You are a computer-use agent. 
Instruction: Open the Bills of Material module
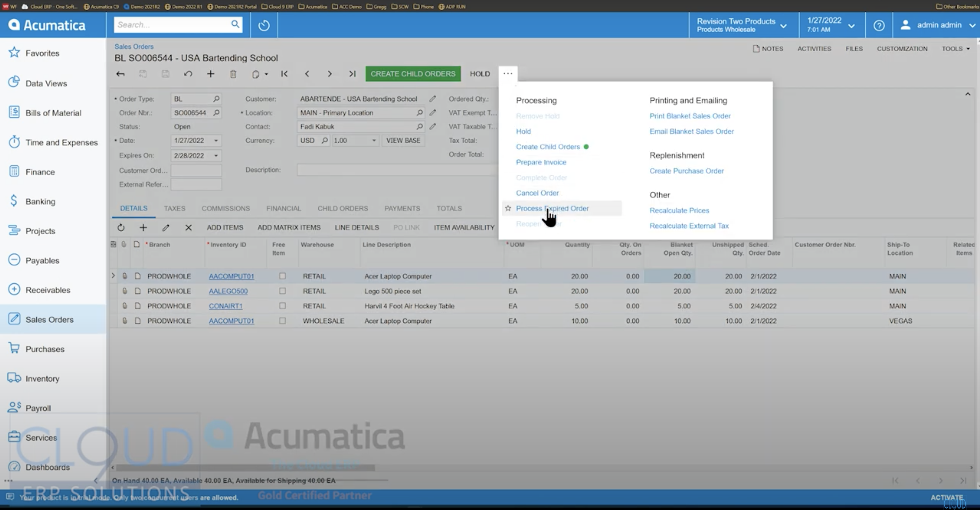click(53, 113)
